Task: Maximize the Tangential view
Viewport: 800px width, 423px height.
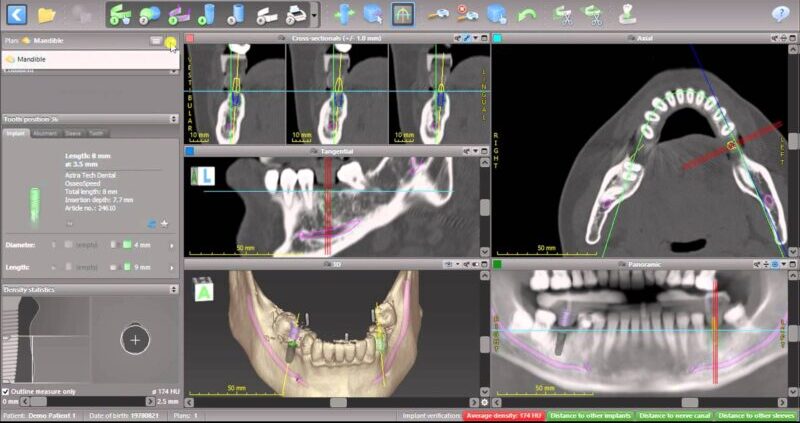Action: 484,151
